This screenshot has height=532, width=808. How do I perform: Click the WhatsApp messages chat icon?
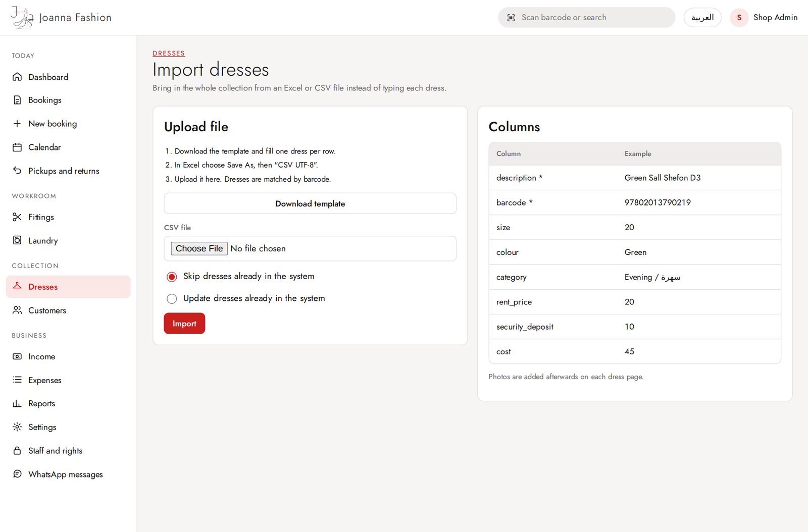17,474
